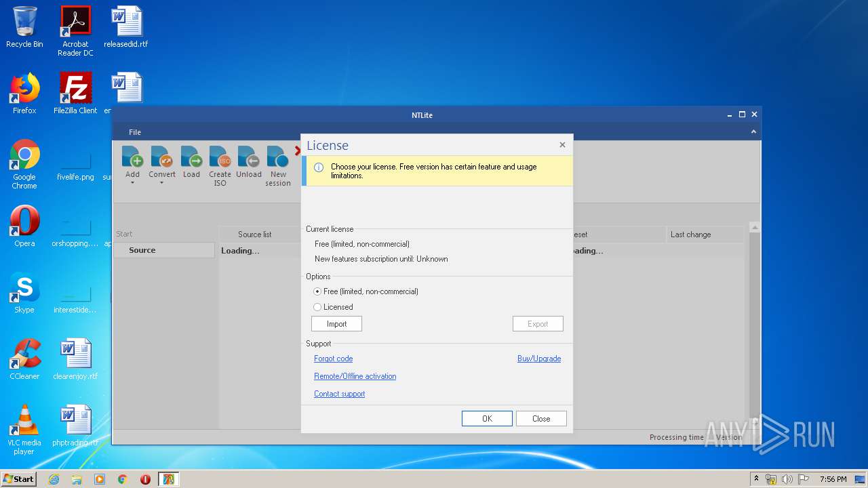868x488 pixels.
Task: Dismiss License dialog with X icon
Action: pyautogui.click(x=562, y=144)
